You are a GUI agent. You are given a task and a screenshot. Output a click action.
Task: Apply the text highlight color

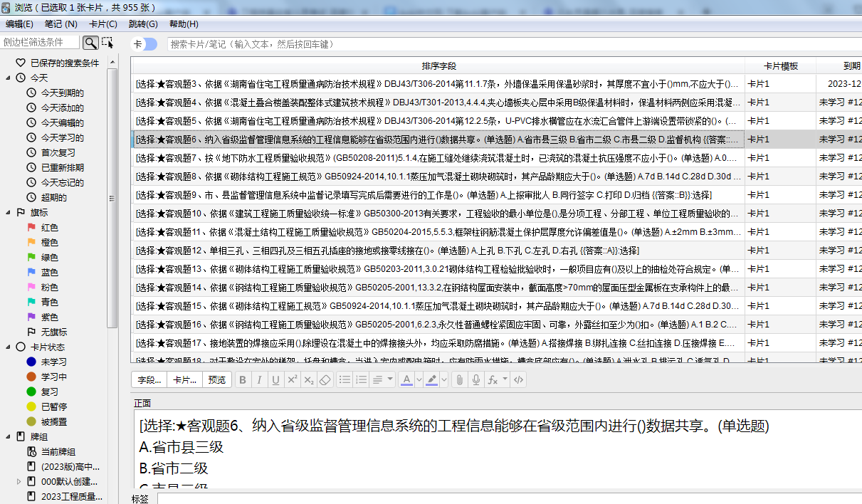tap(431, 380)
